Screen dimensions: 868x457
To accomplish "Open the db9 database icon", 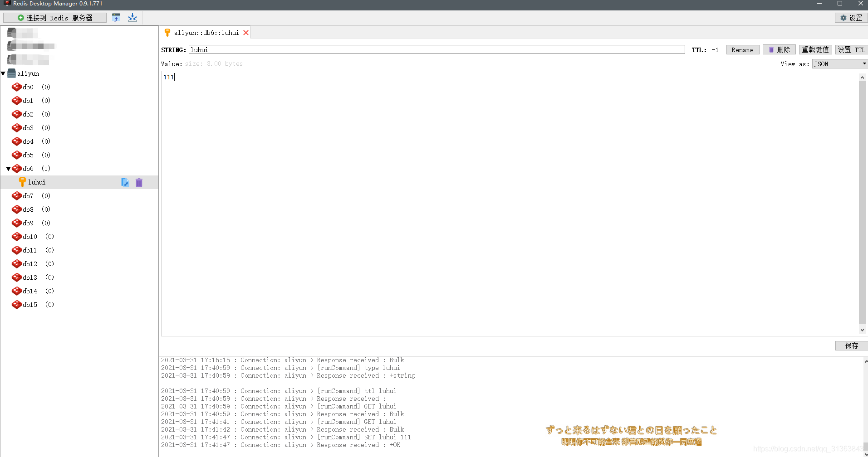I will (17, 223).
